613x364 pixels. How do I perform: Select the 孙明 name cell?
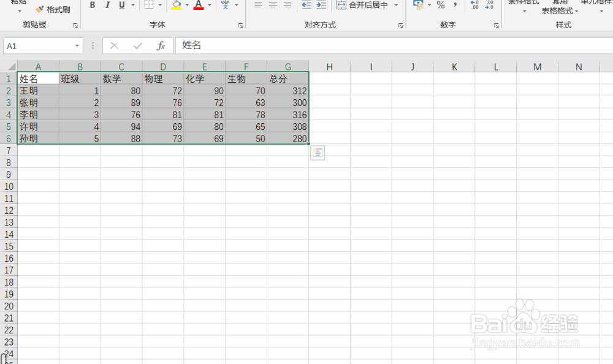(x=38, y=138)
